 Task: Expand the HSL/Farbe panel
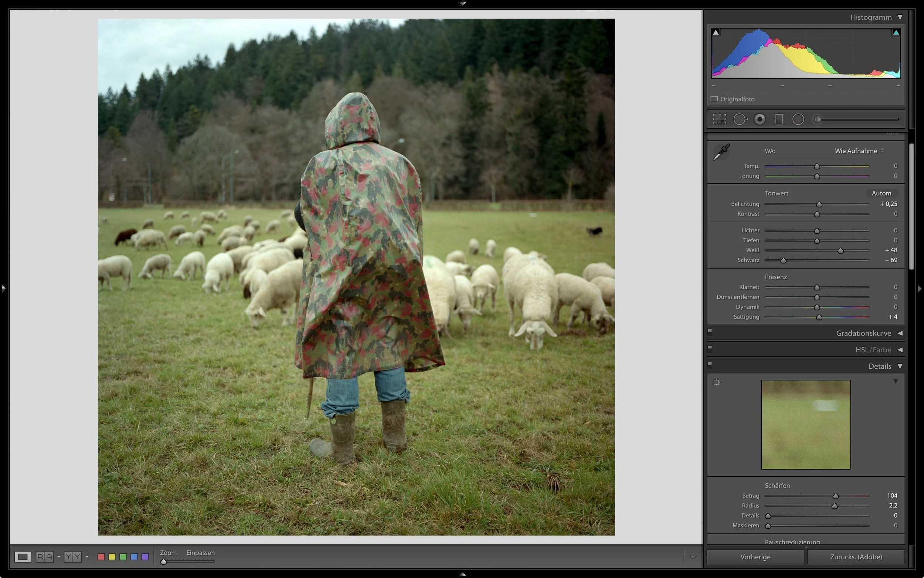pos(900,350)
